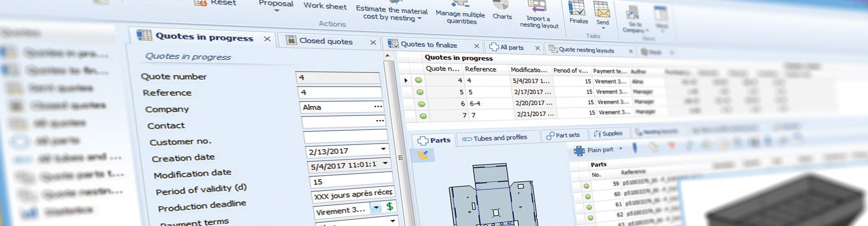Close the All parts tab

point(538,48)
